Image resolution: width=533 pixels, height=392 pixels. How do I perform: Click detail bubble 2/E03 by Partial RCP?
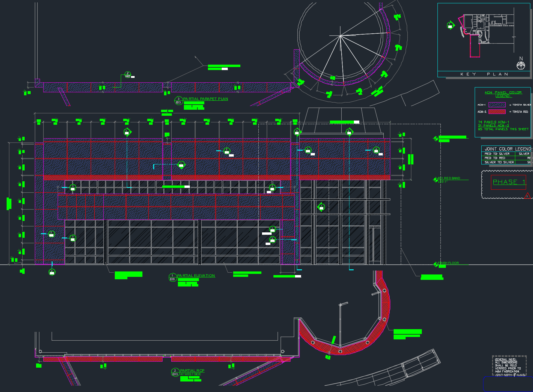[x=175, y=372]
